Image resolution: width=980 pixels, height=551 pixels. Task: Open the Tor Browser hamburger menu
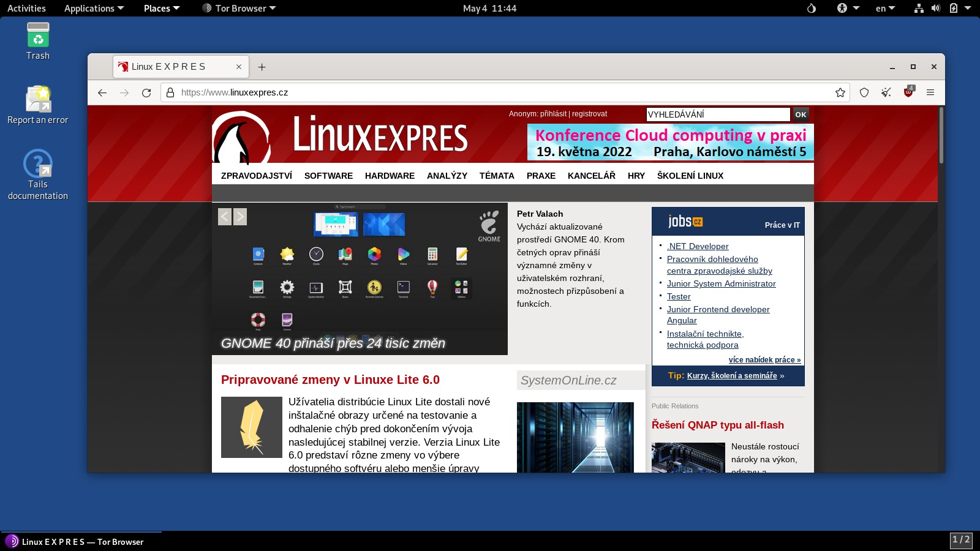coord(930,92)
